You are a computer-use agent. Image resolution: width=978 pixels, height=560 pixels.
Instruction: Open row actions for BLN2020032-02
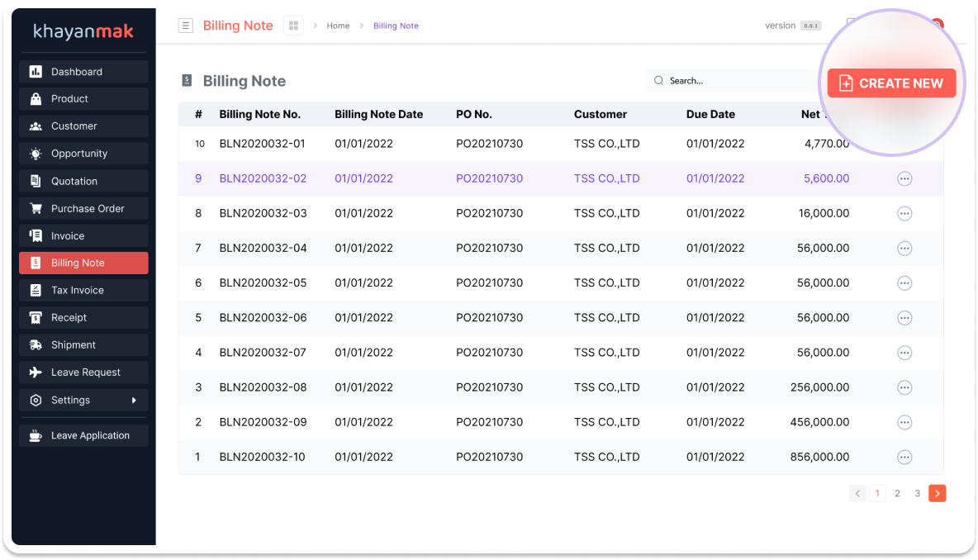pyautogui.click(x=904, y=179)
